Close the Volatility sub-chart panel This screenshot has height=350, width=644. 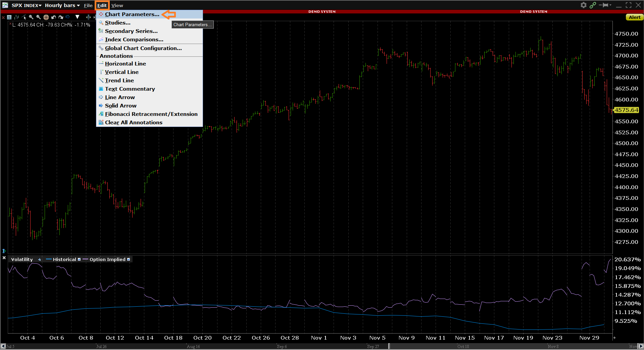[x=4, y=258]
